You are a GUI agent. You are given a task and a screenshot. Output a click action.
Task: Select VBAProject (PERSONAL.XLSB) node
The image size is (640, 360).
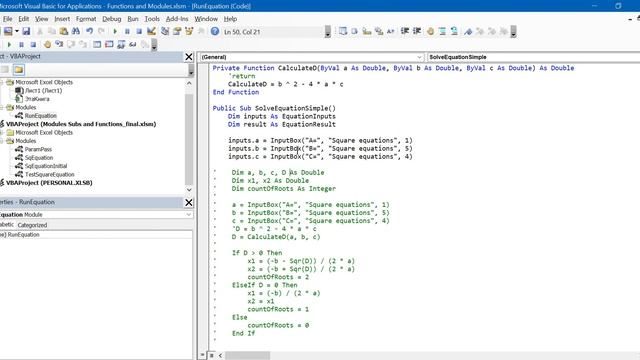[x=49, y=183]
